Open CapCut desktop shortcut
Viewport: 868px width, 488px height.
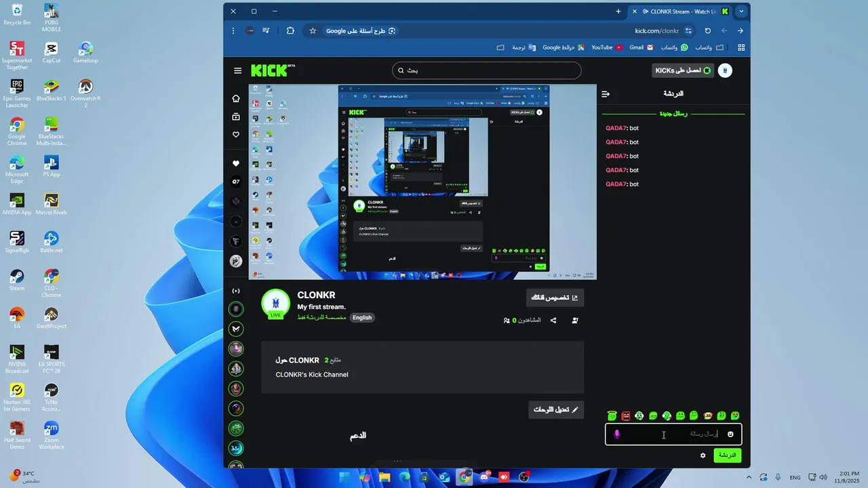[x=52, y=52]
